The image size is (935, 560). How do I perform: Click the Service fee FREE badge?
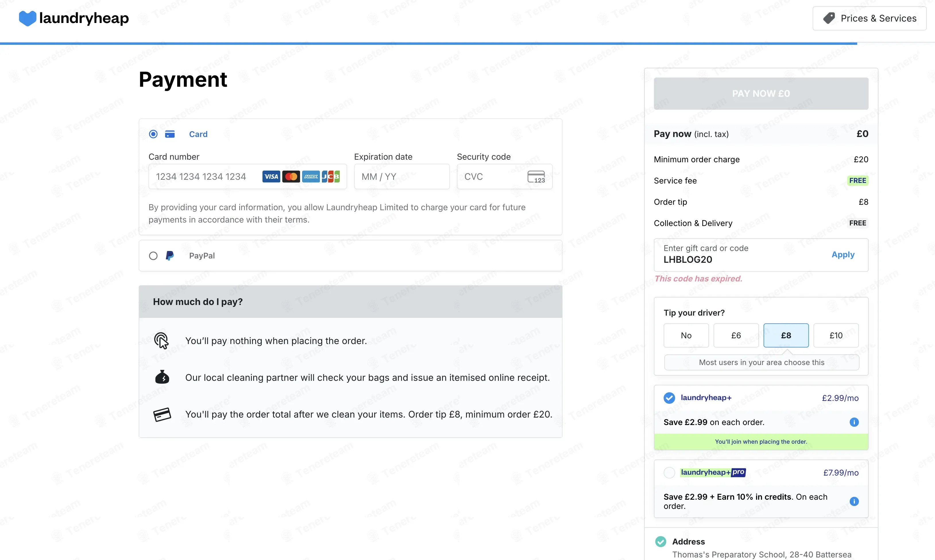tap(857, 181)
